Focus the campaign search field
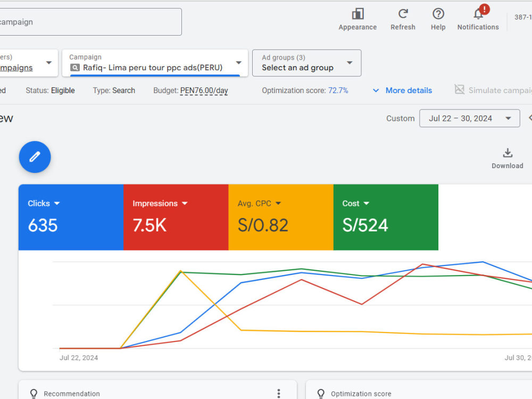 click(90, 22)
